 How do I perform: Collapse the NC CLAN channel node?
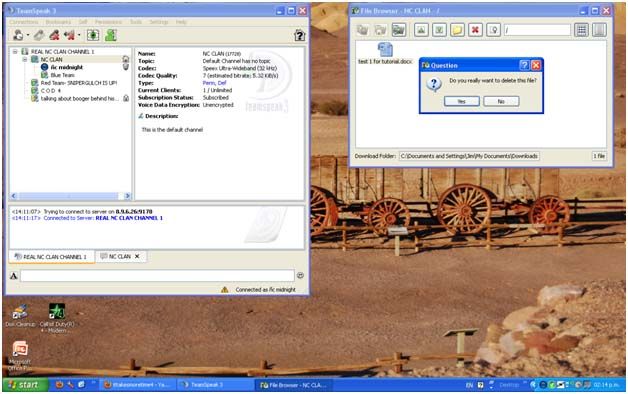(24, 59)
